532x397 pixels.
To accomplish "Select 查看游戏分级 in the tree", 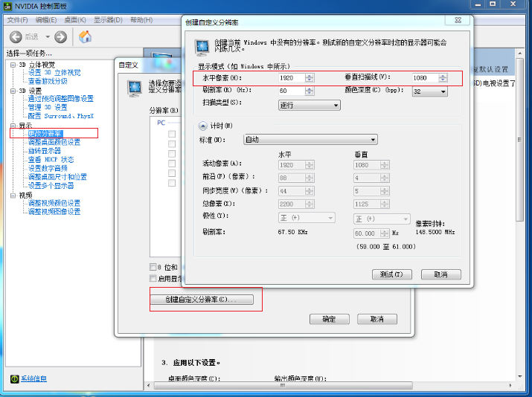I will point(48,81).
